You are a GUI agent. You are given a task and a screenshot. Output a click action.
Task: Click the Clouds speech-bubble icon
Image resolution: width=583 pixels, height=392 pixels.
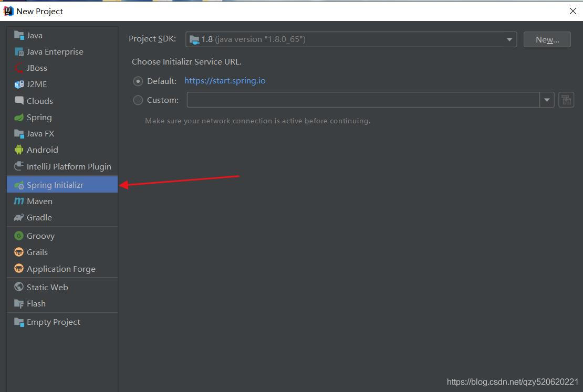(x=19, y=101)
